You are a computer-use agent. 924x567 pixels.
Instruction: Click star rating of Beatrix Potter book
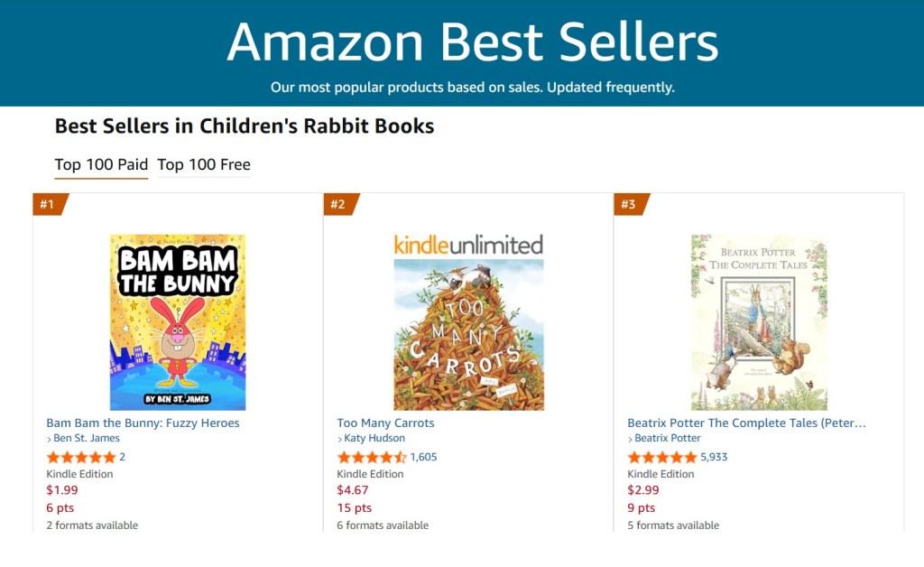[x=662, y=457]
